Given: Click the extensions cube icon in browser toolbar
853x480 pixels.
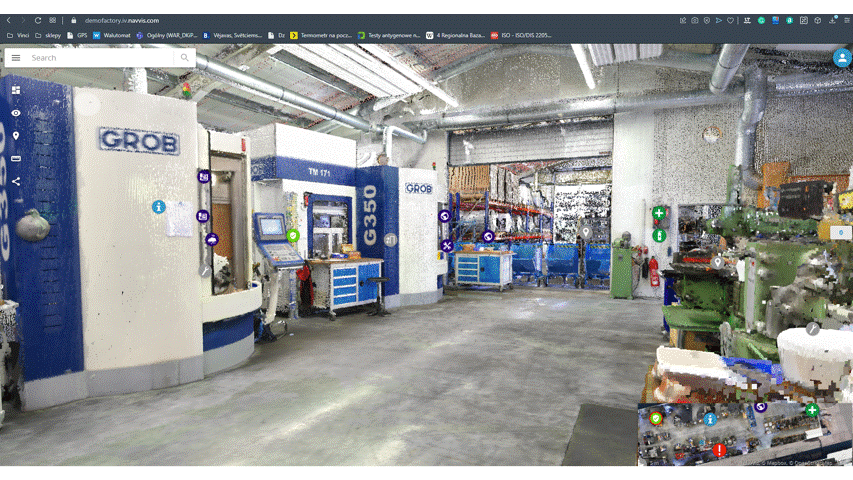Looking at the screenshot, I should [818, 20].
